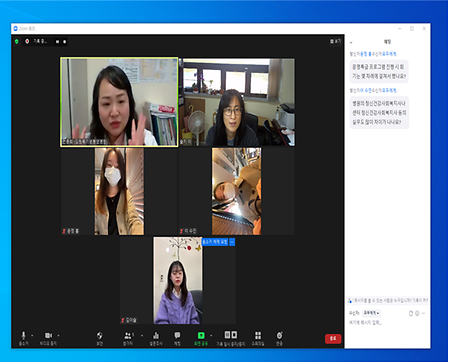Click the blue unmute request button
The image size is (450, 364).
(215, 242)
